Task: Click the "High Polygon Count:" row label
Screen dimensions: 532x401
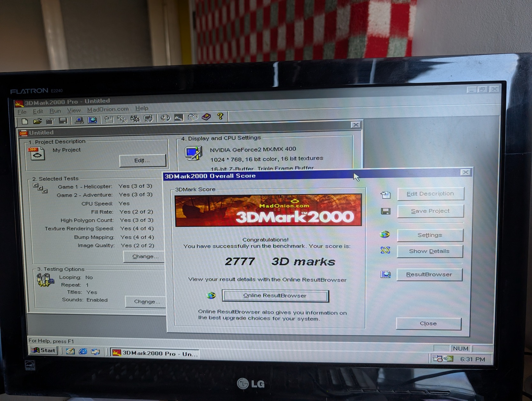Action: click(87, 220)
